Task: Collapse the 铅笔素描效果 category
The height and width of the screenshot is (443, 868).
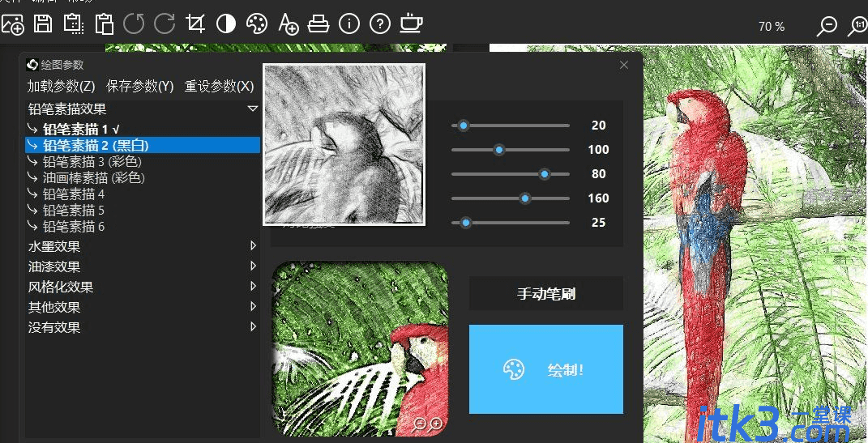Action: tap(253, 109)
